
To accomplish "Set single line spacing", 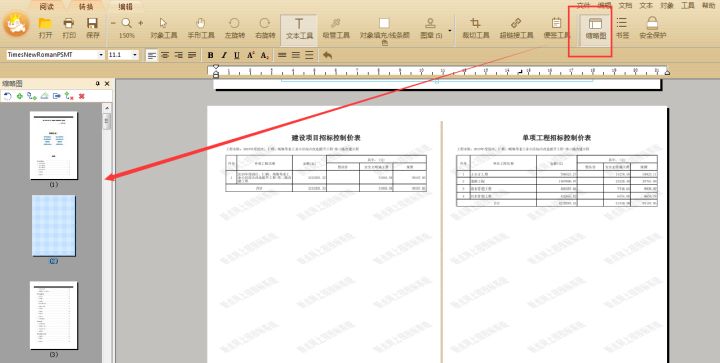I will tap(282, 55).
